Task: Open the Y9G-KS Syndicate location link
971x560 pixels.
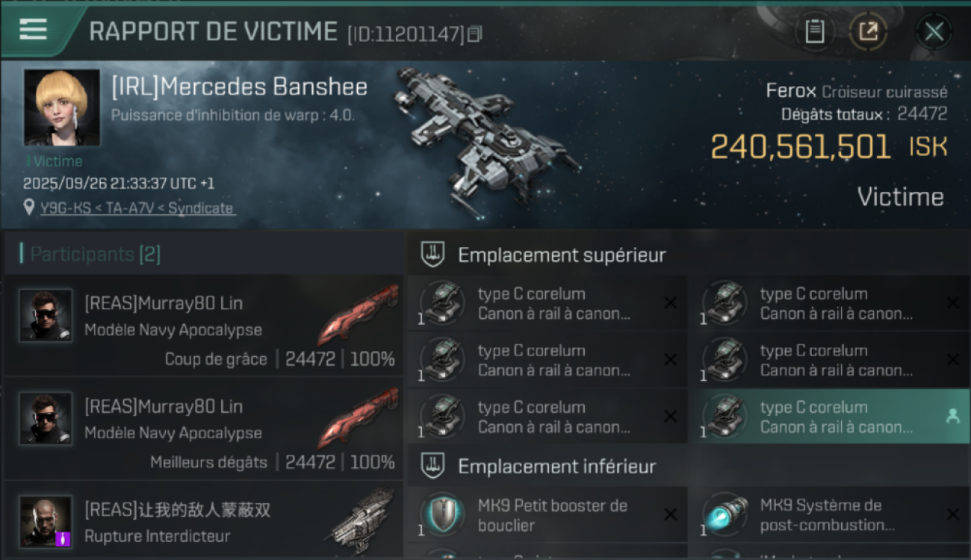Action: click(x=137, y=208)
